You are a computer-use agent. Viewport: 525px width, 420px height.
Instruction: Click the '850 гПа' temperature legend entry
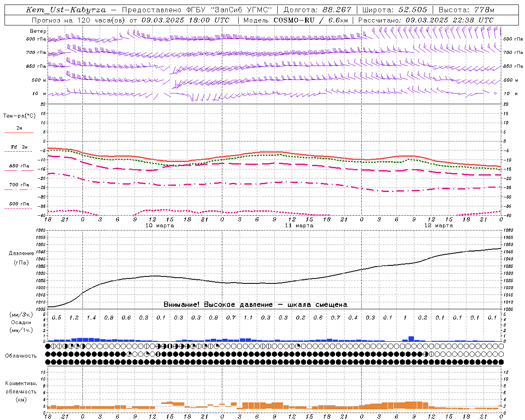point(19,166)
